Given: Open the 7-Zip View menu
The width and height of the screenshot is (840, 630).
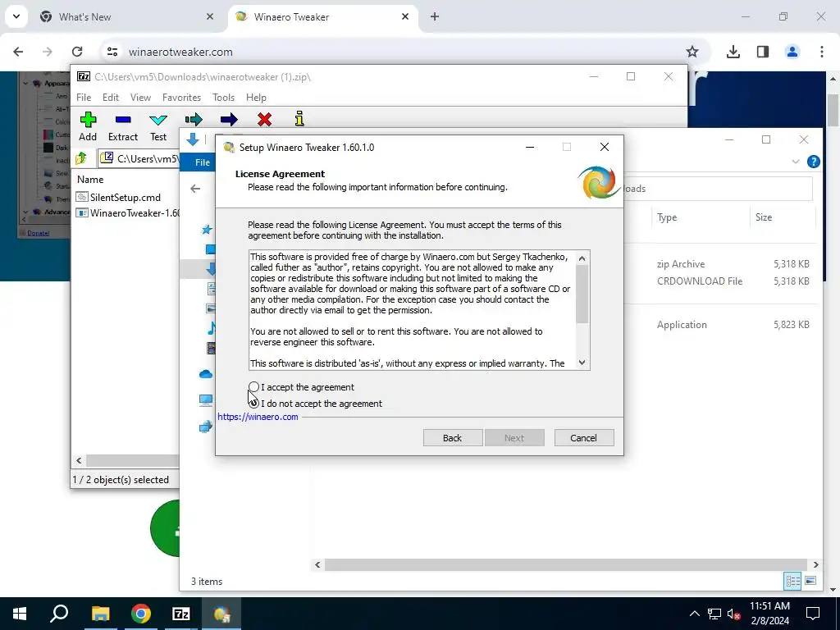Looking at the screenshot, I should (140, 98).
